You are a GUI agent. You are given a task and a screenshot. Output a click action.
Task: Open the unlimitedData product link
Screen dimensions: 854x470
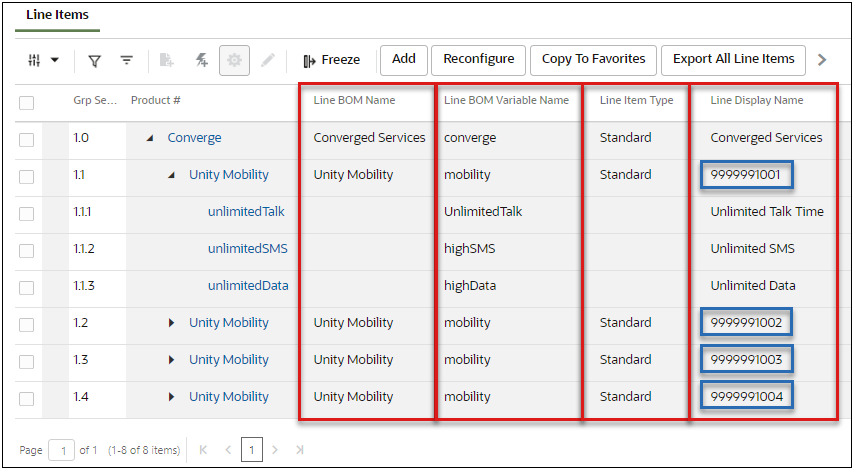point(248,286)
